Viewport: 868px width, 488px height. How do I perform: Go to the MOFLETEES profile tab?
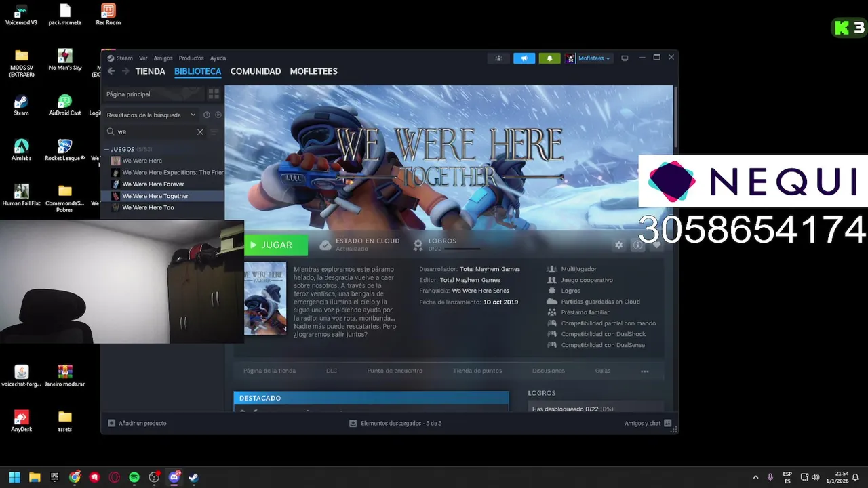[313, 71]
